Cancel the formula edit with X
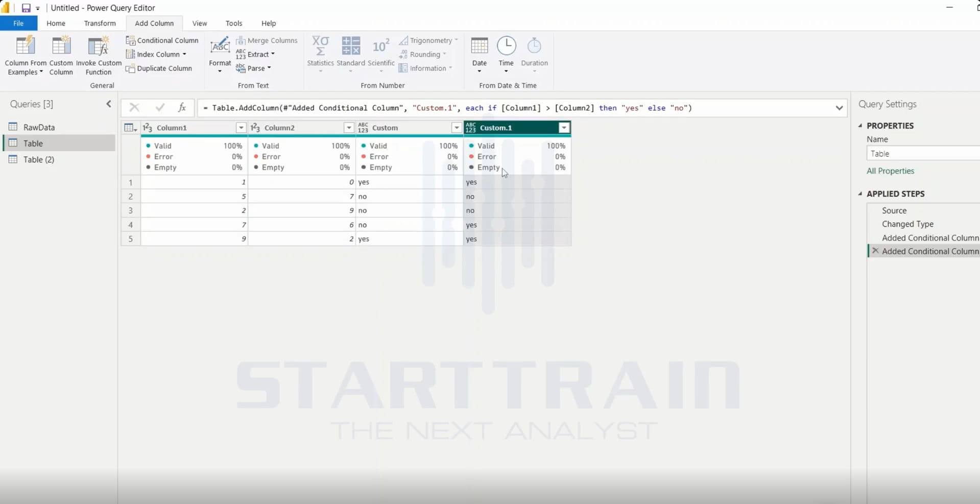 click(134, 107)
